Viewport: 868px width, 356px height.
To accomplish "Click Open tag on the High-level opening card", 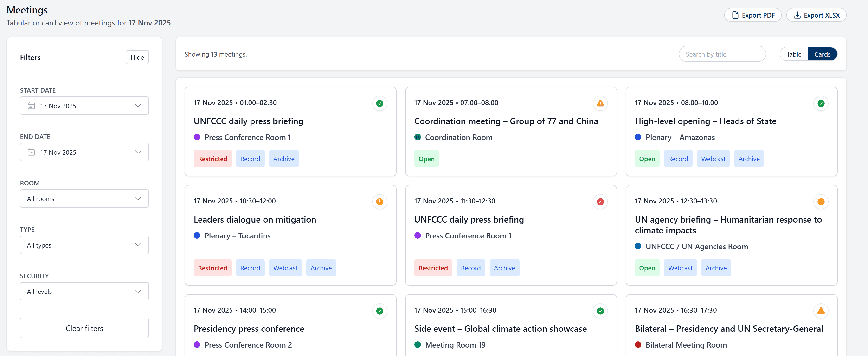I will click(x=647, y=159).
